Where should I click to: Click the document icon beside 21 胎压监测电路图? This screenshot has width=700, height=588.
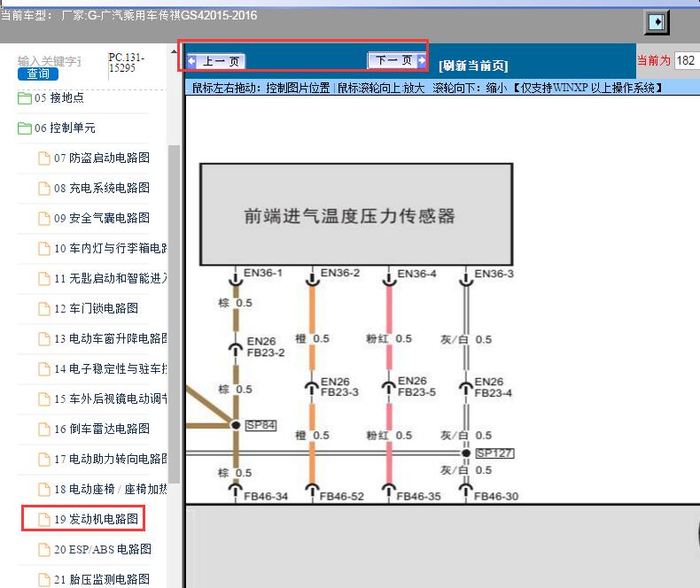43,580
